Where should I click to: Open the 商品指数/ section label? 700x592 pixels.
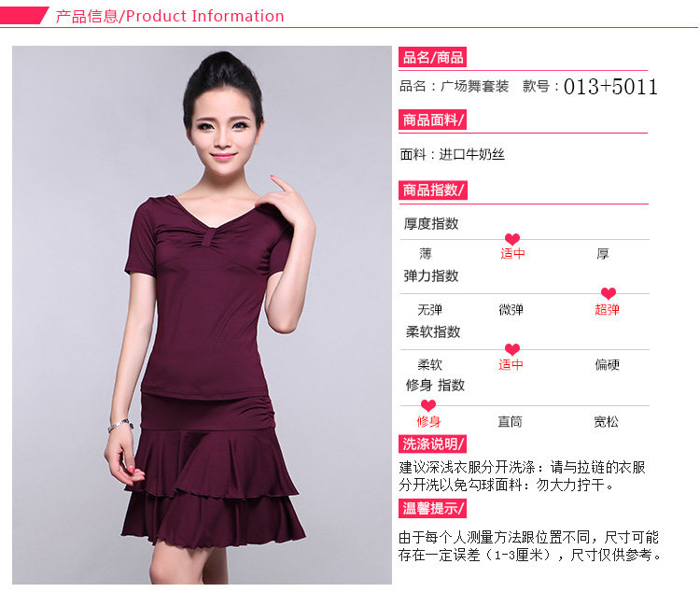(433, 190)
